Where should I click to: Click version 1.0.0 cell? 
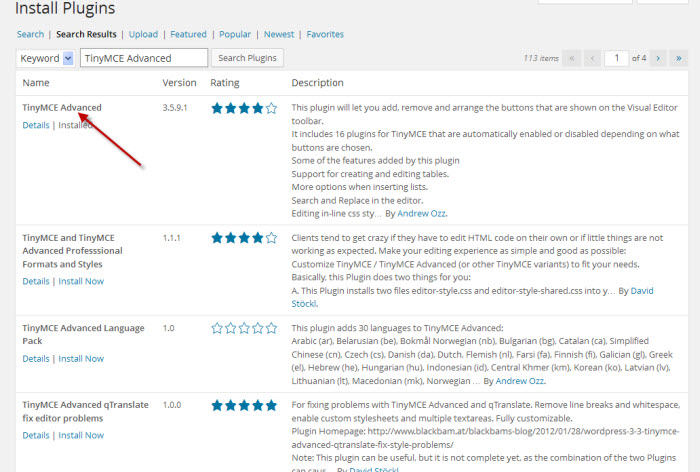(x=172, y=405)
